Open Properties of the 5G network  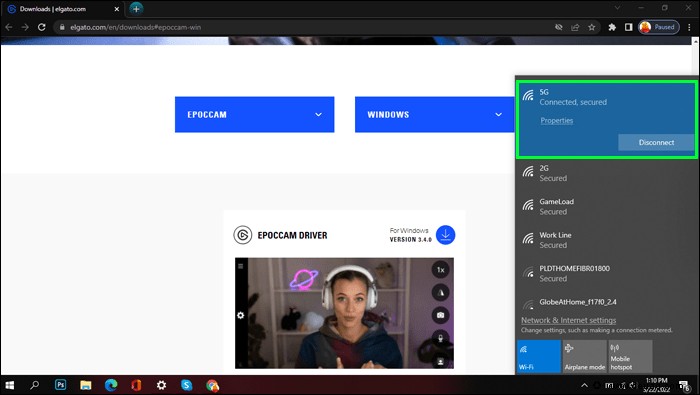coord(556,121)
